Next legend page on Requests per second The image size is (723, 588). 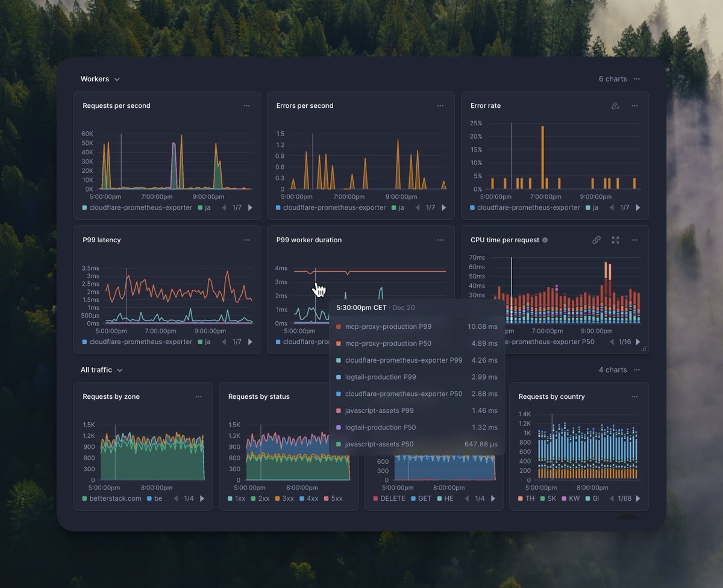[250, 207]
